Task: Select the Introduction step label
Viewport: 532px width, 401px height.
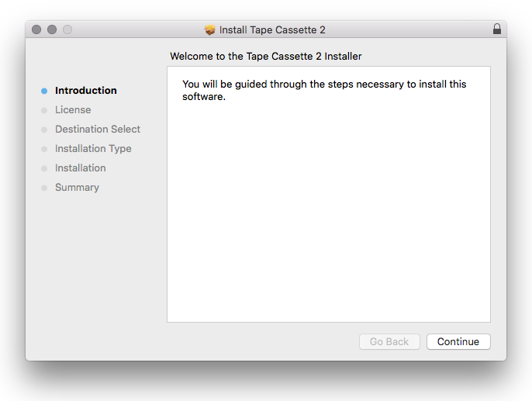Action: 85,91
